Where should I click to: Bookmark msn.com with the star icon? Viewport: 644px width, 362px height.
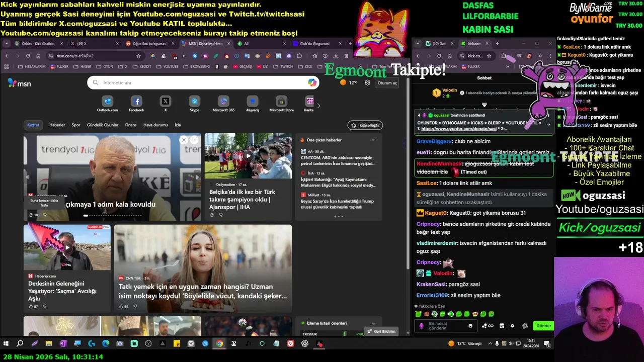[139, 56]
